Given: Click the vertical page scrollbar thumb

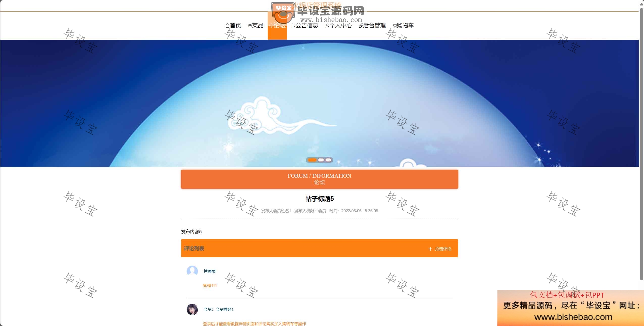Looking at the screenshot, I should (x=641, y=144).
